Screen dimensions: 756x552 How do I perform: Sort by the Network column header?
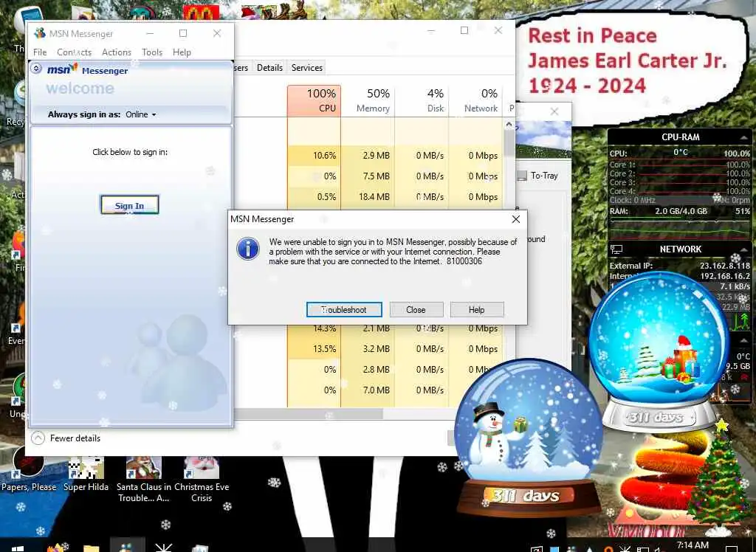click(x=476, y=101)
